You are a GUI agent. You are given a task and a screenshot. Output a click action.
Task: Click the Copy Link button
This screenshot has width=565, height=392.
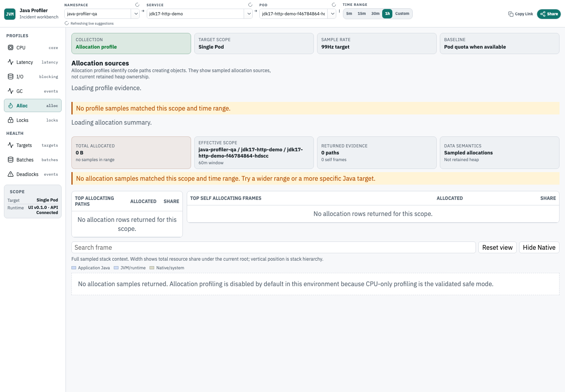point(521,14)
